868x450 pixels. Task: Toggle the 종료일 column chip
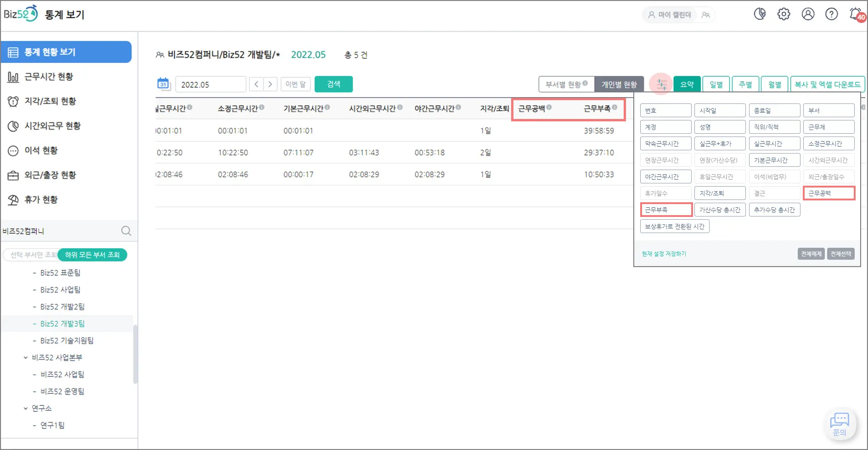click(774, 110)
